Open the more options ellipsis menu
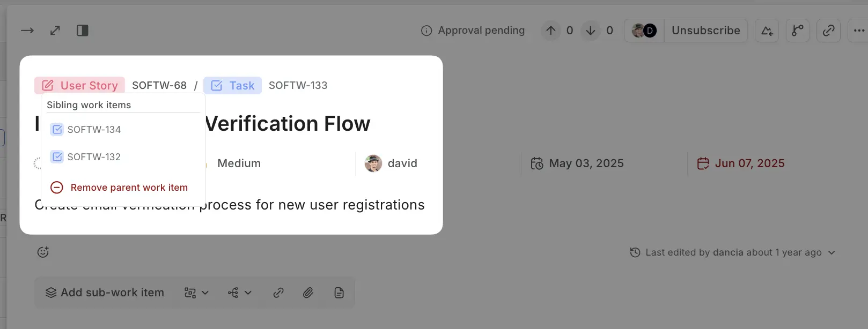 click(x=859, y=31)
